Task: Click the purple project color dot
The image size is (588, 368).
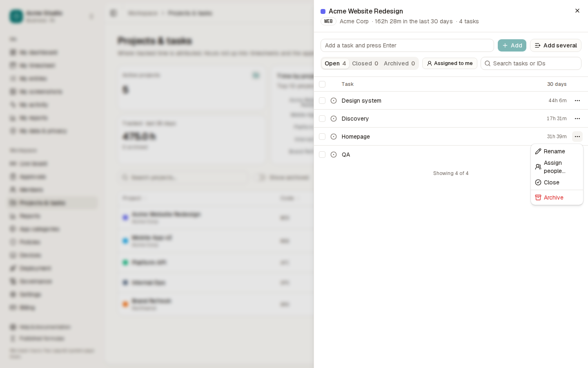Action: tap(323, 11)
